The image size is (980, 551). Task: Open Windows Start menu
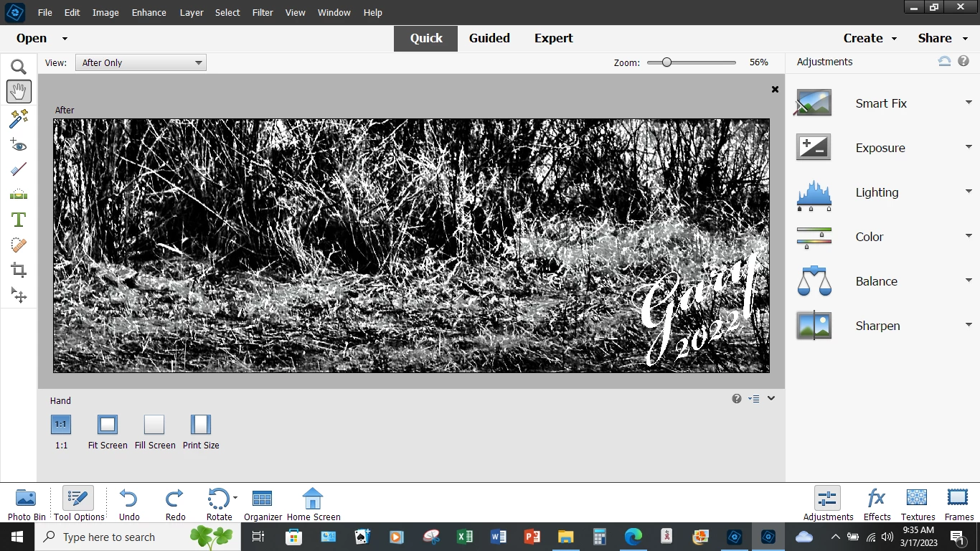click(x=17, y=537)
